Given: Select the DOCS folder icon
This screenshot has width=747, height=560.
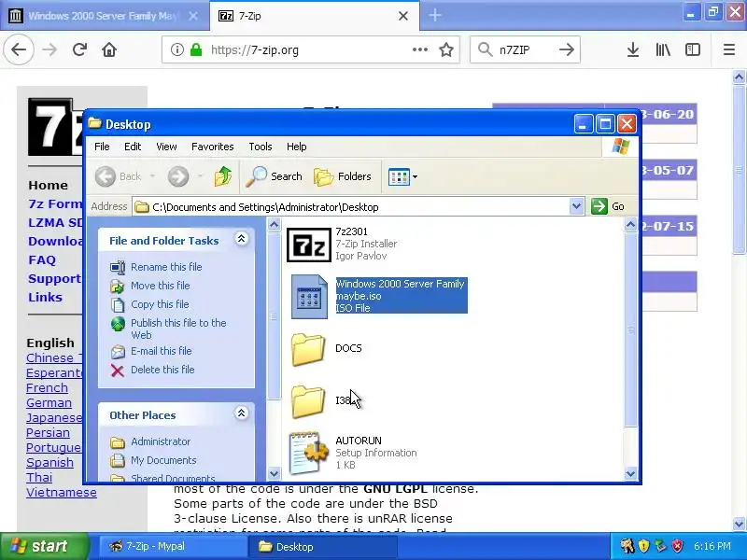Looking at the screenshot, I should coord(308,349).
